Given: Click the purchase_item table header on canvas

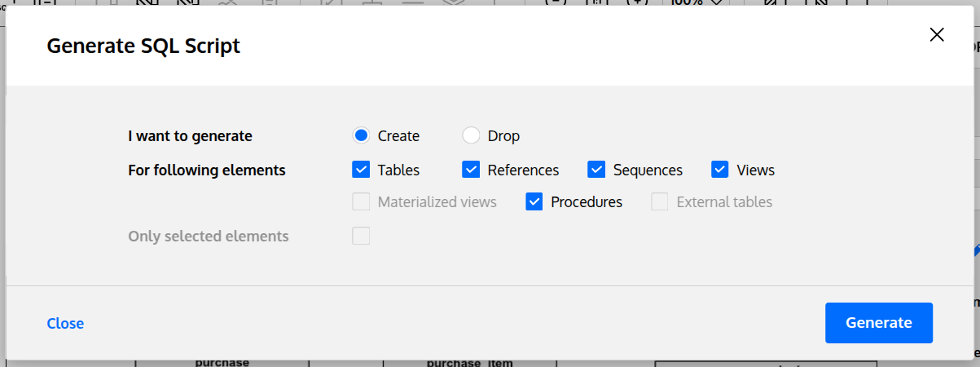Looking at the screenshot, I should pos(469,362).
